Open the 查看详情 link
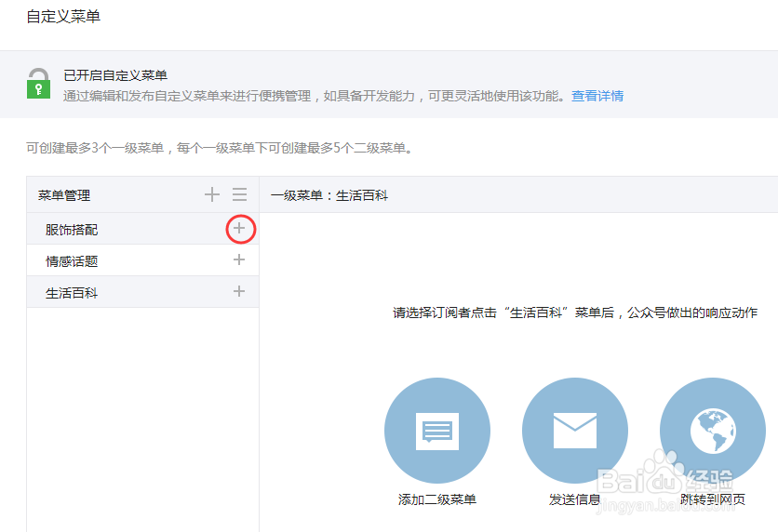The image size is (778, 532). tap(597, 96)
